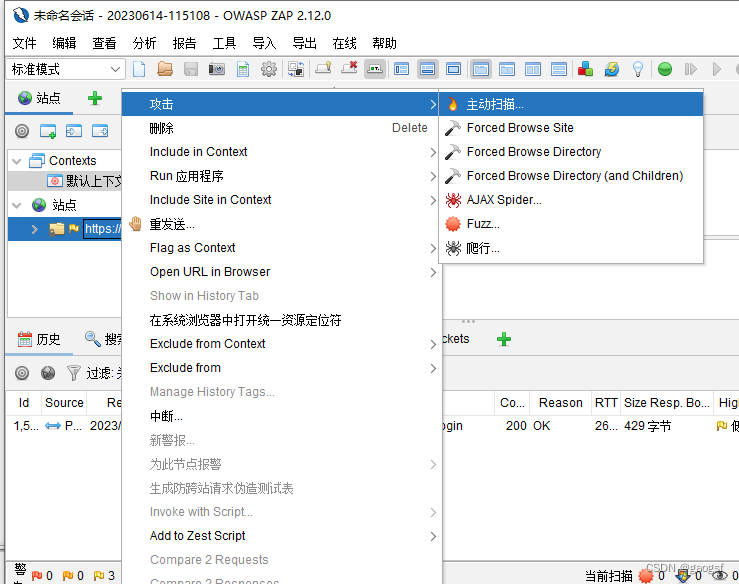Select the 站点 tab
Screen dimensions: 739x584
[40, 98]
